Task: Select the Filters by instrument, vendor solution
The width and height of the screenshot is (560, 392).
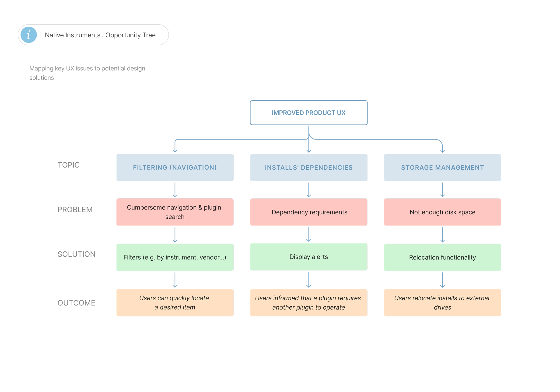Action: [x=175, y=257]
